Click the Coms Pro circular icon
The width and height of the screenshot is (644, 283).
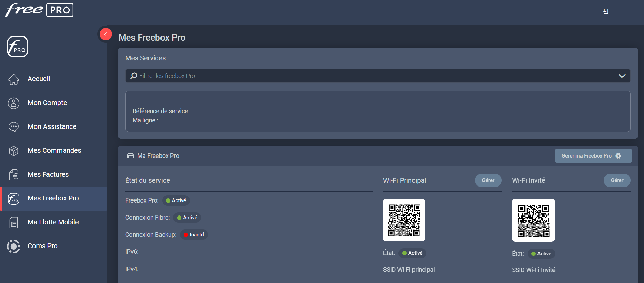coord(14,246)
